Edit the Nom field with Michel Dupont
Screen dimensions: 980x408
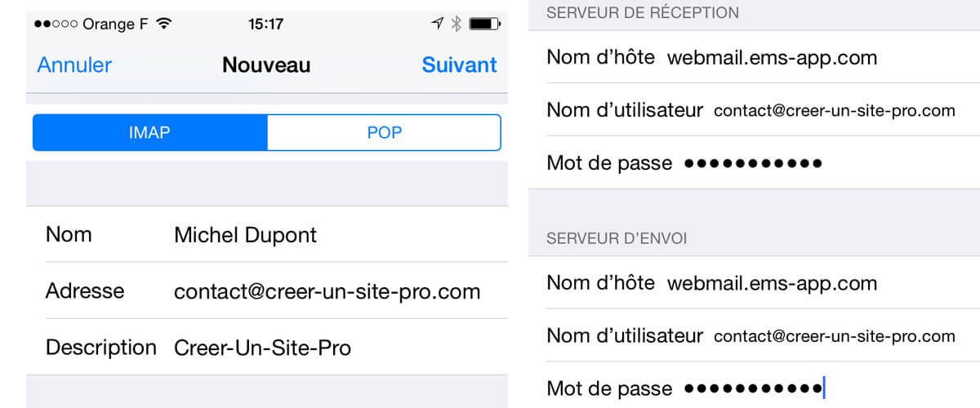click(x=267, y=234)
